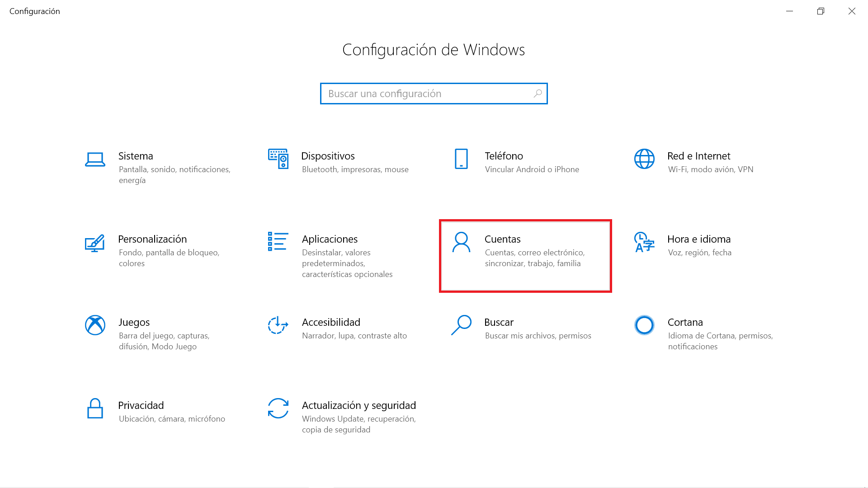Click the Red e Internet globe icon
The height and width of the screenshot is (488, 868).
point(644,159)
